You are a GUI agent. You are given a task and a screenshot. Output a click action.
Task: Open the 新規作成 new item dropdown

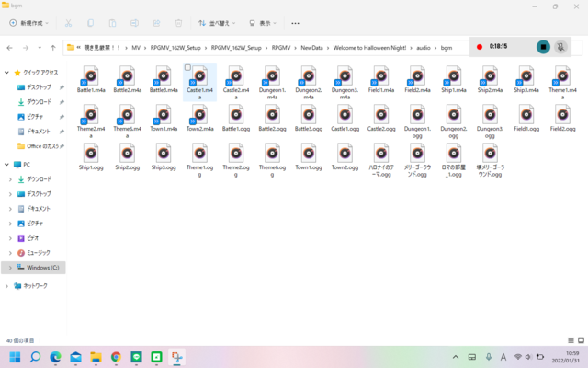(x=29, y=23)
